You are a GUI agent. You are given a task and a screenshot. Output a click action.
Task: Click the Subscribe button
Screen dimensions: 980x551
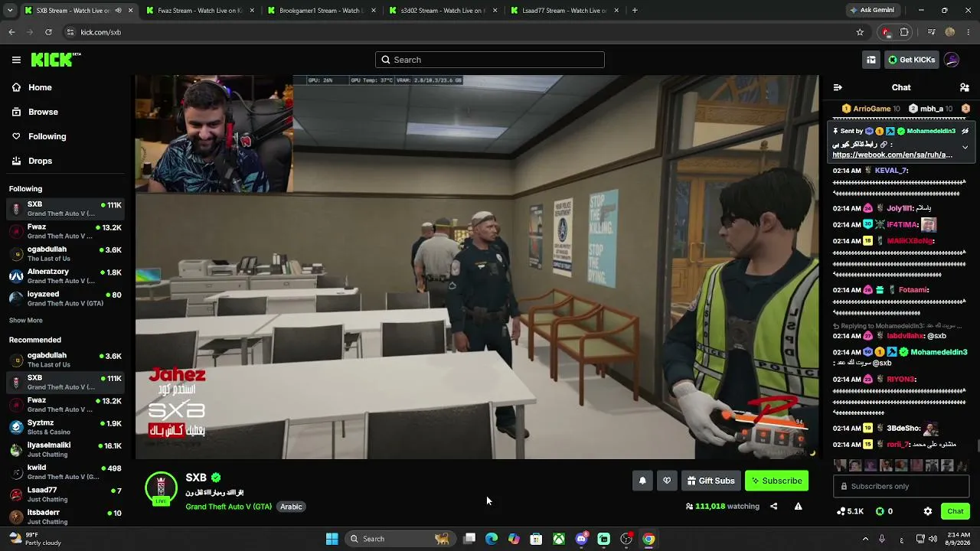pos(776,481)
